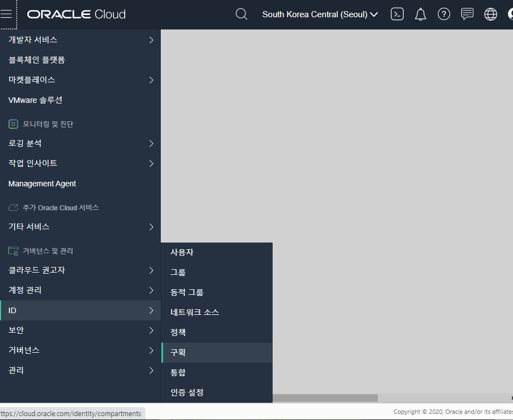Close the hamburger navigation menu
This screenshot has width=513, height=420.
(6, 14)
